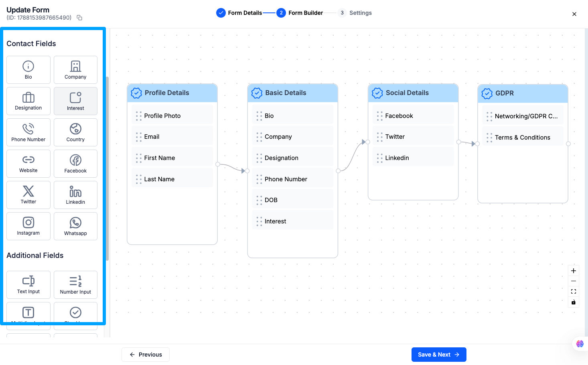Copy the form ID to clipboard

[79, 18]
